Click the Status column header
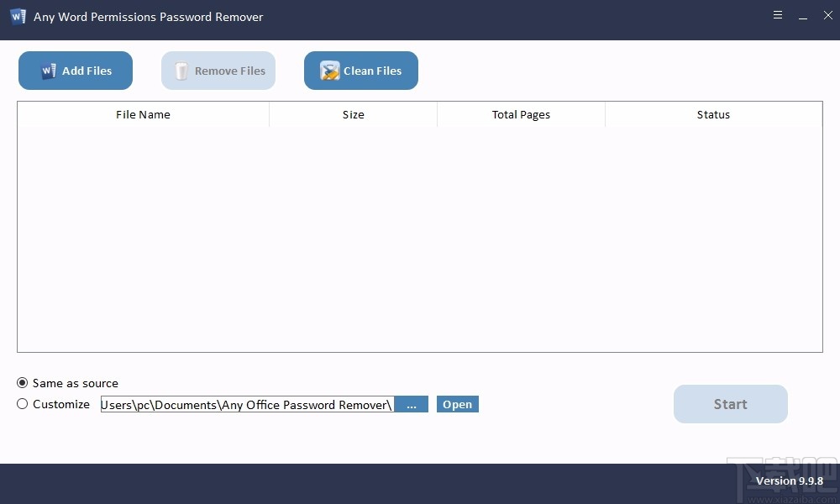Image resolution: width=840 pixels, height=504 pixels. 713,114
